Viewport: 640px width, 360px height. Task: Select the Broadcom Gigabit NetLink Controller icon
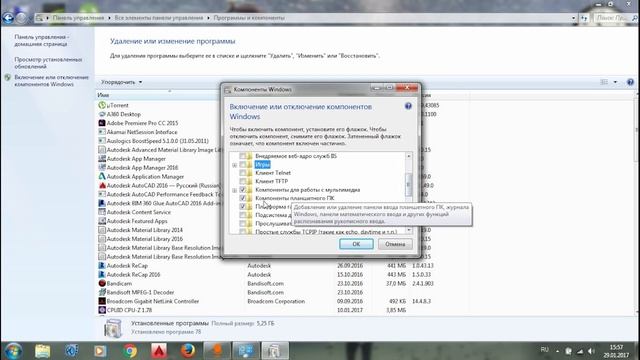click(x=102, y=301)
